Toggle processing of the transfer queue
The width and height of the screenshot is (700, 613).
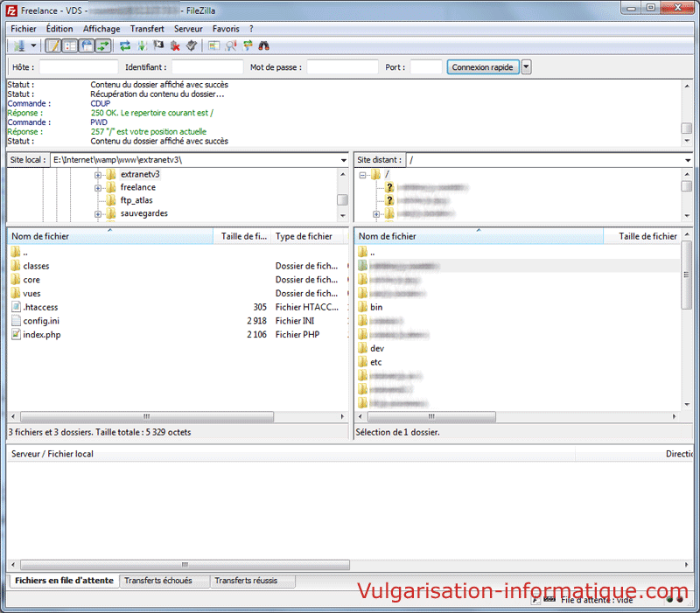pyautogui.click(x=142, y=45)
